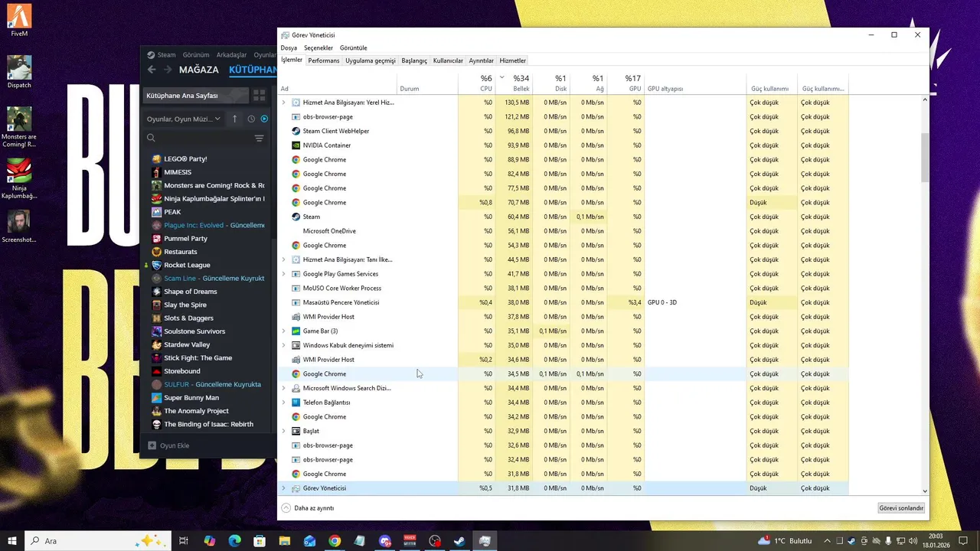Open the Dosya menu

click(x=289, y=47)
